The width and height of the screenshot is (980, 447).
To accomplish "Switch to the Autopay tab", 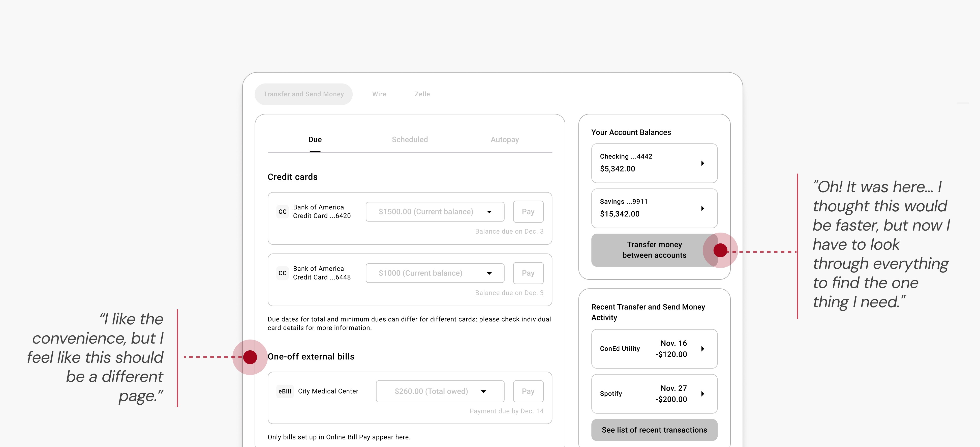I will [x=504, y=140].
